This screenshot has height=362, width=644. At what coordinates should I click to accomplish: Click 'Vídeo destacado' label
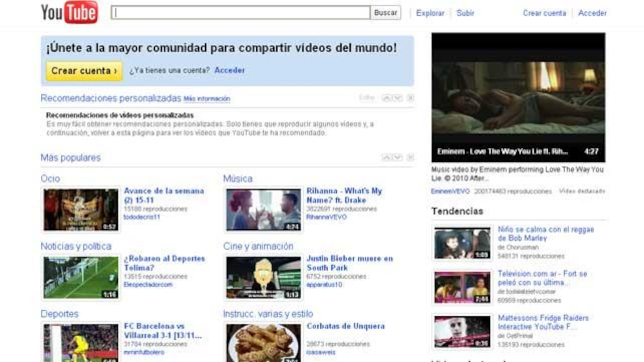pos(582,191)
